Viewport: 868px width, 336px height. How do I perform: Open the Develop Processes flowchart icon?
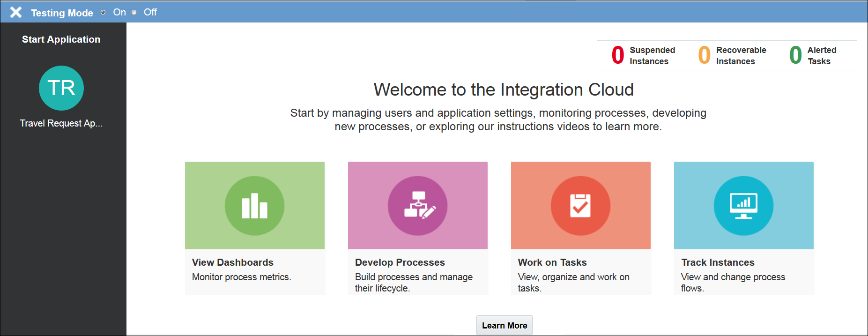click(417, 206)
